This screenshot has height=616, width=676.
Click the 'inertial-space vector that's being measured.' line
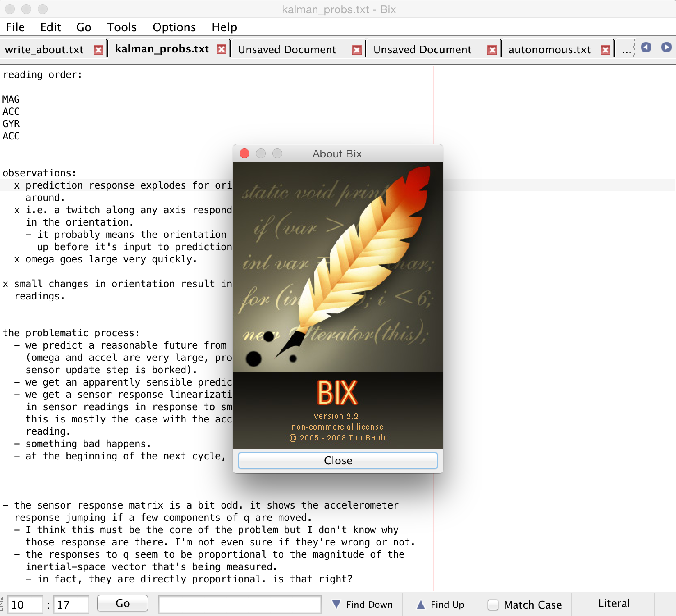click(x=151, y=567)
